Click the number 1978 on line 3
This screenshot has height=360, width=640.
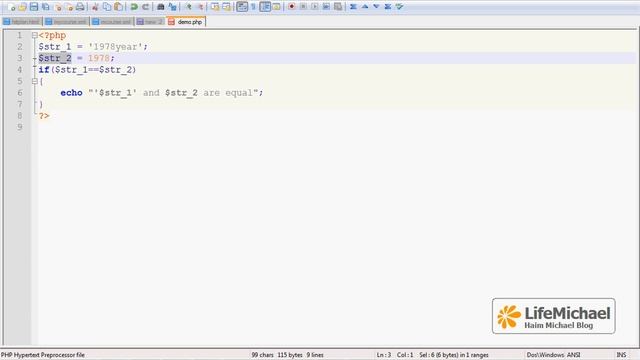point(99,58)
